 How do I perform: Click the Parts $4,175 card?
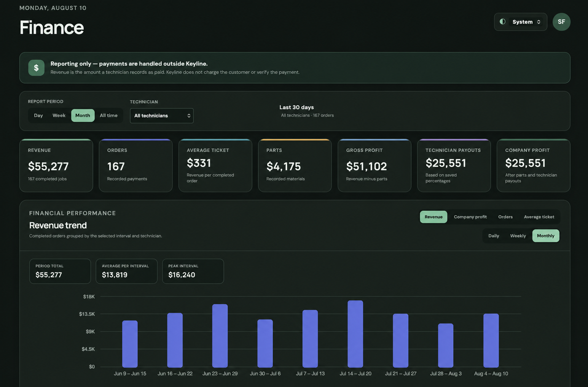(295, 165)
